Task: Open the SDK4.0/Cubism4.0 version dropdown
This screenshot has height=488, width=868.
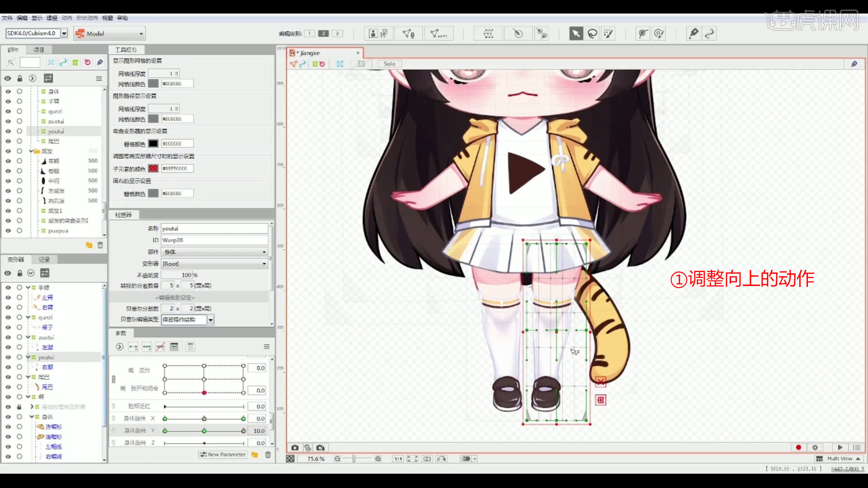Action: (x=64, y=33)
